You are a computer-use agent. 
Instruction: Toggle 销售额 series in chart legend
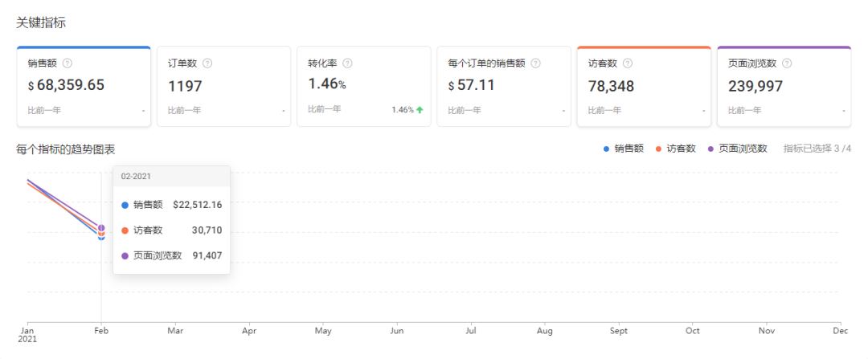624,149
